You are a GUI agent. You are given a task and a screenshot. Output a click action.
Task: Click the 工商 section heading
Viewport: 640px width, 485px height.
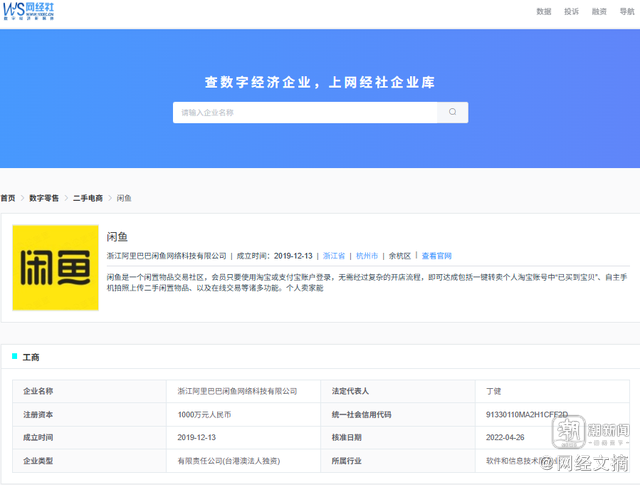[31, 357]
